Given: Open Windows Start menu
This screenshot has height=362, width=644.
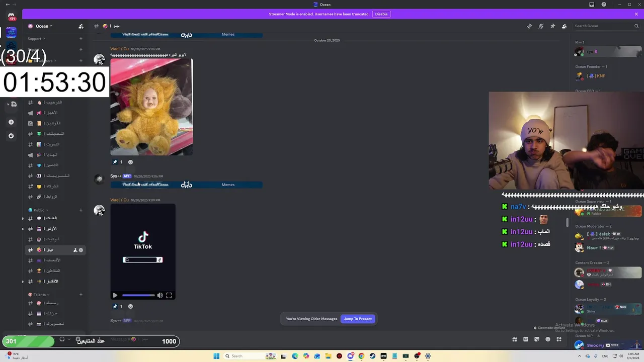Looking at the screenshot, I should 216,356.
